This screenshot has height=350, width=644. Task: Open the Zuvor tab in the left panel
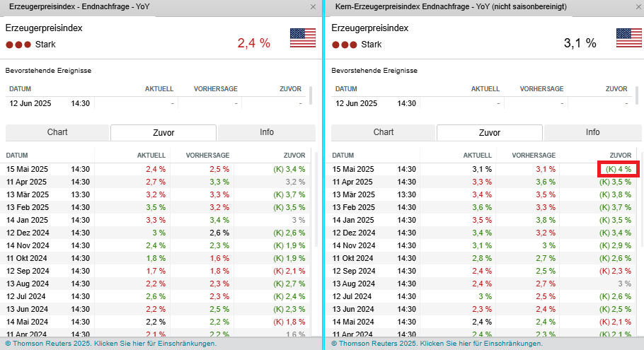pyautogui.click(x=163, y=133)
